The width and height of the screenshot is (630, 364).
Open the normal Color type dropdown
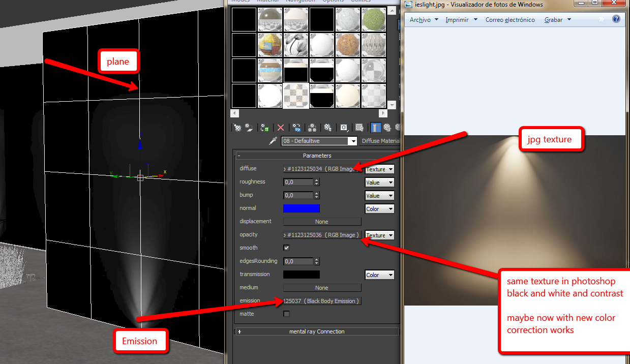380,209
